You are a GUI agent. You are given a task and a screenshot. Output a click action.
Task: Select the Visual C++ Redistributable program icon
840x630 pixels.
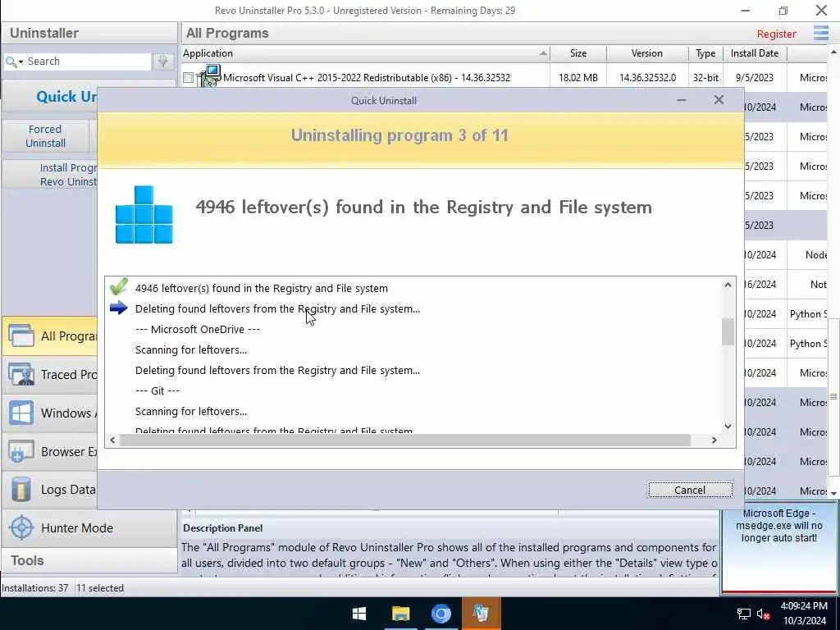[209, 76]
